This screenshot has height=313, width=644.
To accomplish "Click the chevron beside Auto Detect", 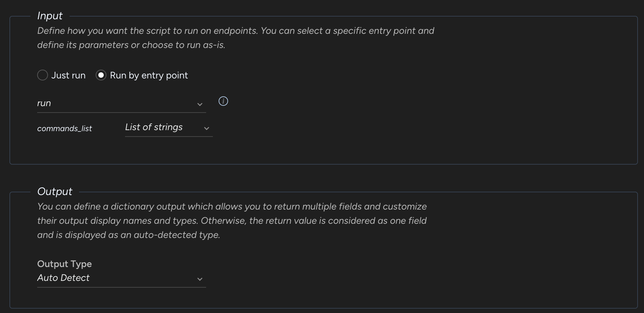I will click(x=200, y=279).
